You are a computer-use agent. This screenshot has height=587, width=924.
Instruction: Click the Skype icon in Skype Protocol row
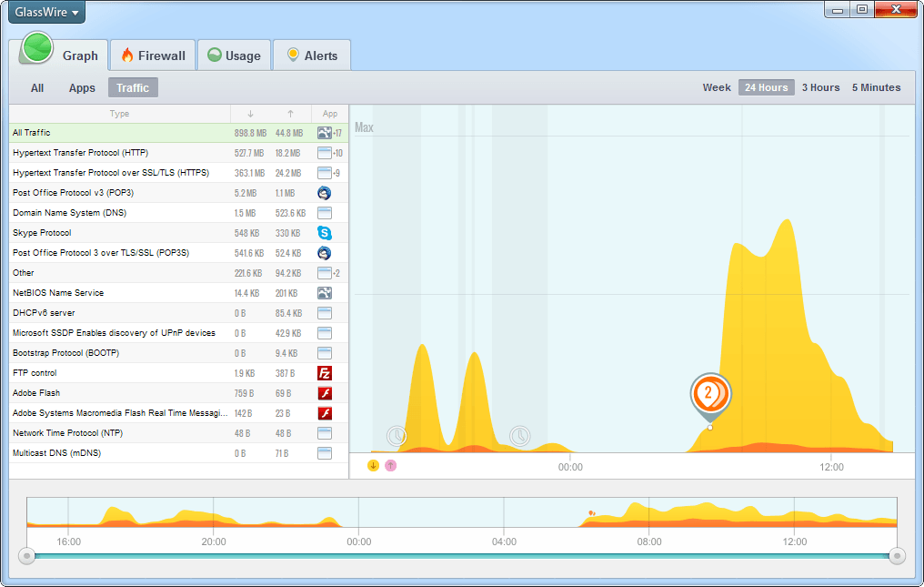(324, 233)
